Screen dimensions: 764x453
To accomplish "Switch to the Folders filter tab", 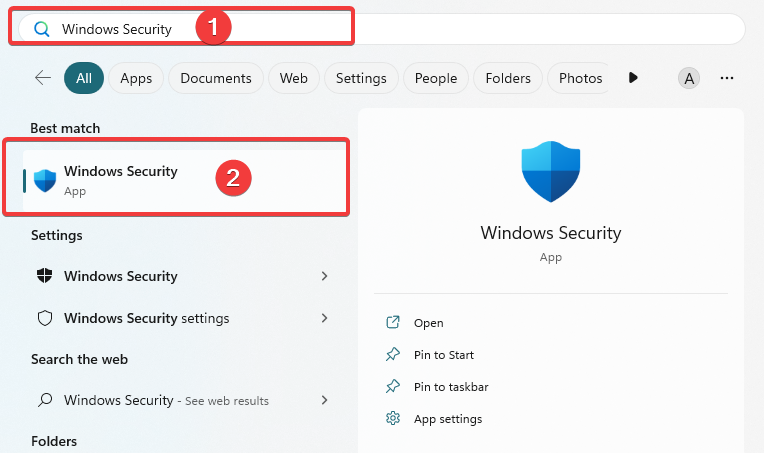I will coord(508,78).
